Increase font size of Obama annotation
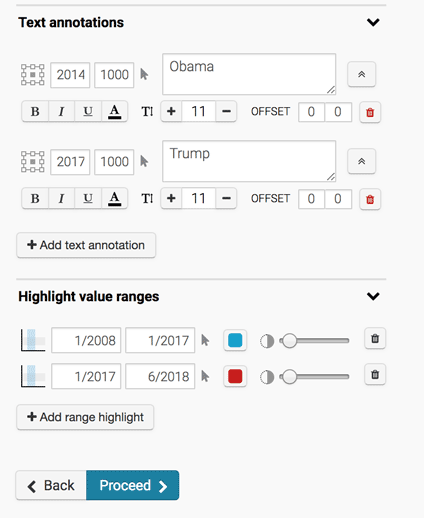This screenshot has height=518, width=424. pos(171,111)
